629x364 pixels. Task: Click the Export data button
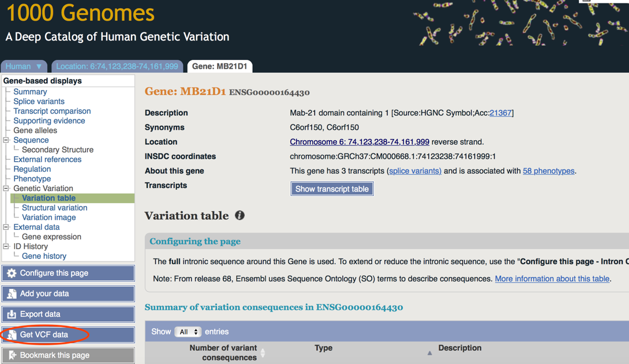tap(68, 314)
